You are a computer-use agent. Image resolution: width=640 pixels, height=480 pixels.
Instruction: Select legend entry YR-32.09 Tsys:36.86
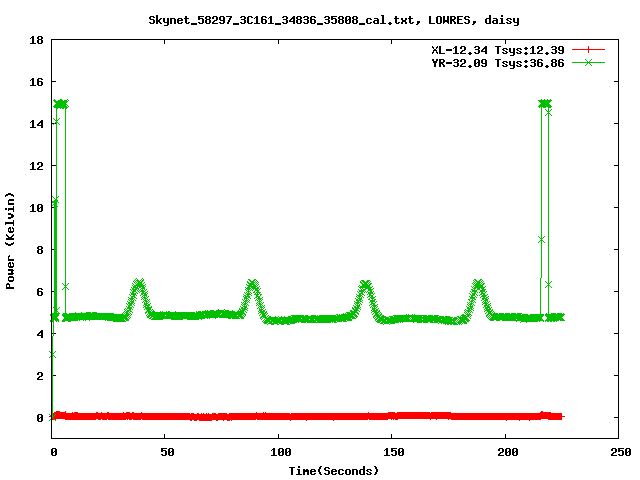tap(498, 63)
